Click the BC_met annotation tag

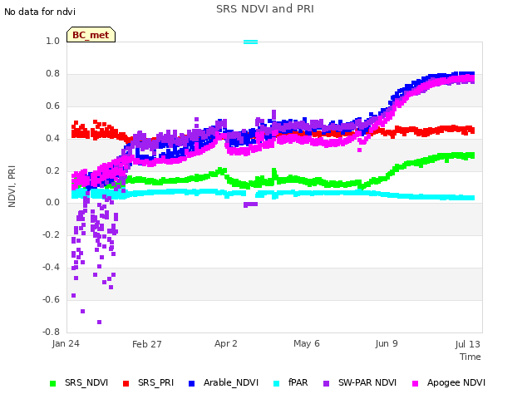click(91, 35)
